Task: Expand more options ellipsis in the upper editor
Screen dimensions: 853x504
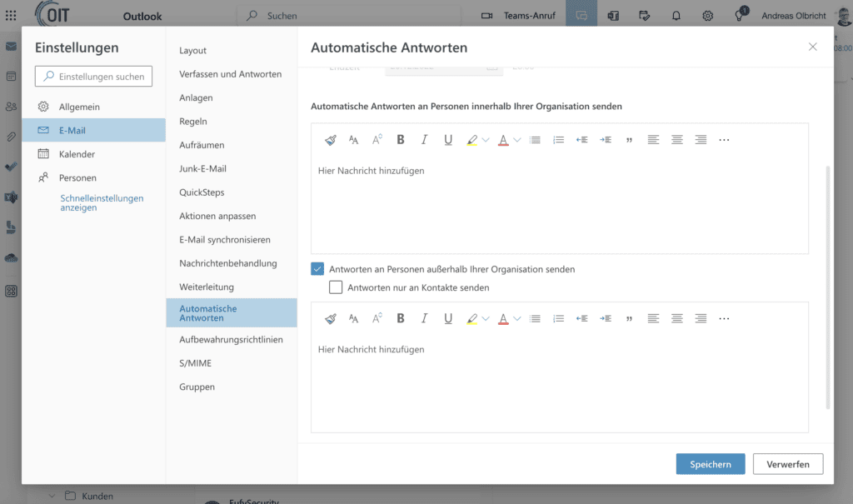Action: coord(724,140)
